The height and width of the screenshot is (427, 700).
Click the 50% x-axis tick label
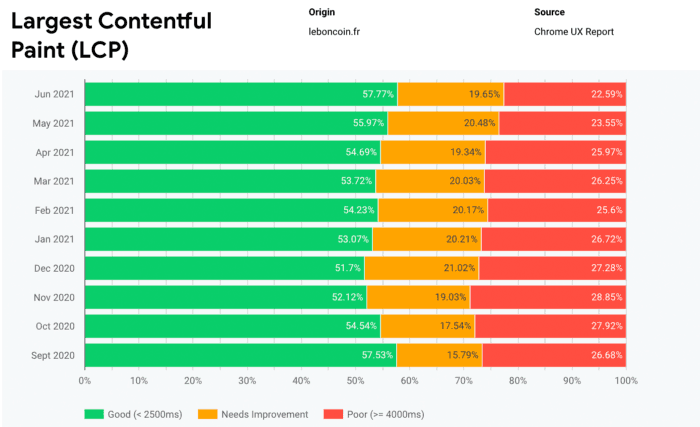pos(355,381)
